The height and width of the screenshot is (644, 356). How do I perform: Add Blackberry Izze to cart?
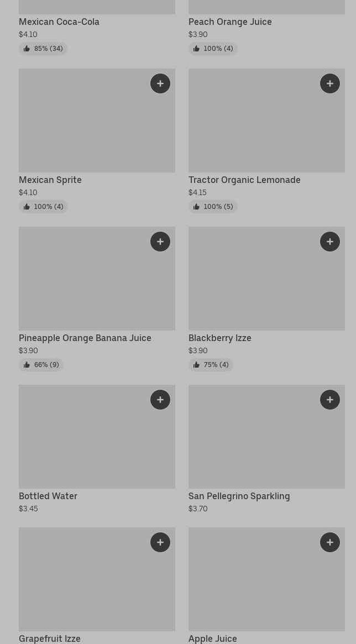(330, 242)
